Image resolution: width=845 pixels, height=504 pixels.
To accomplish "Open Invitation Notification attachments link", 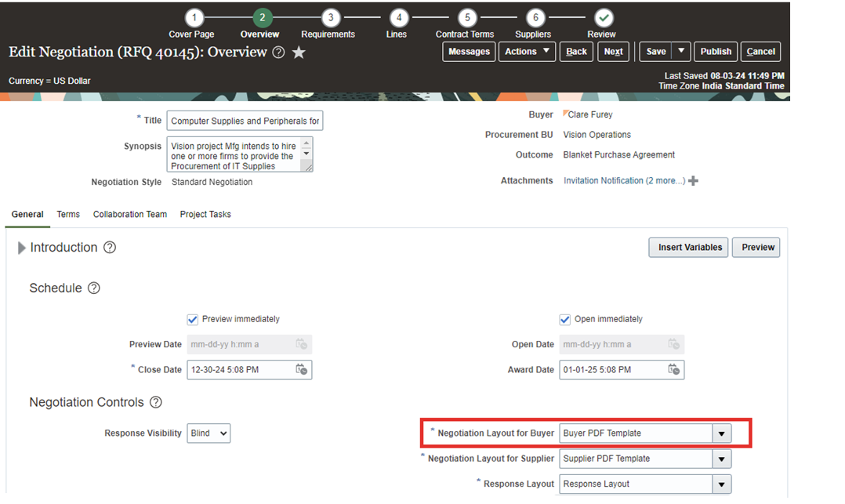I will [x=625, y=180].
